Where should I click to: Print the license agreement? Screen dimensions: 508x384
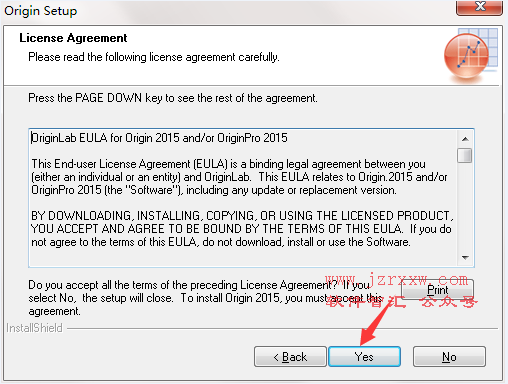coord(437,289)
